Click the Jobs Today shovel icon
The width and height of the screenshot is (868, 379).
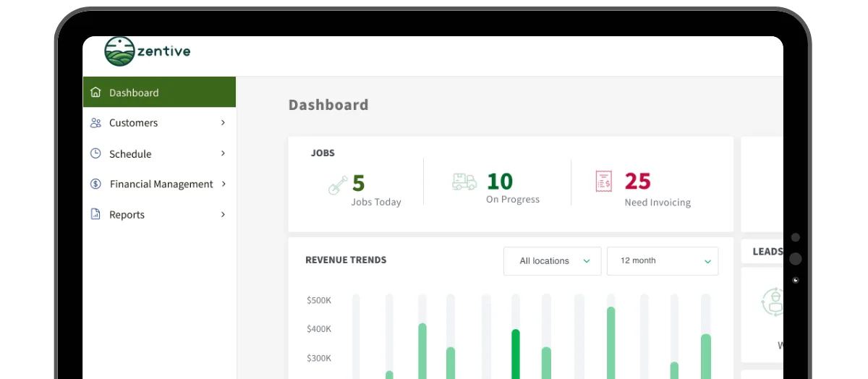[337, 185]
